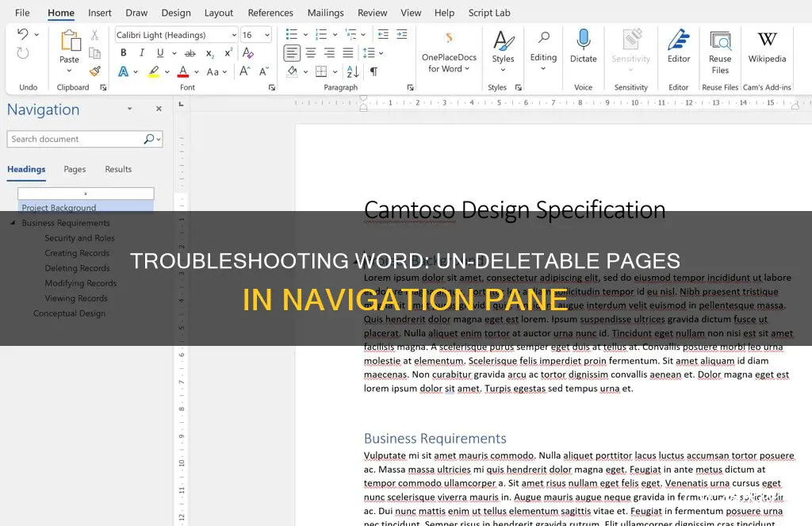
Task: Toggle show paragraph marks
Action: tap(374, 71)
